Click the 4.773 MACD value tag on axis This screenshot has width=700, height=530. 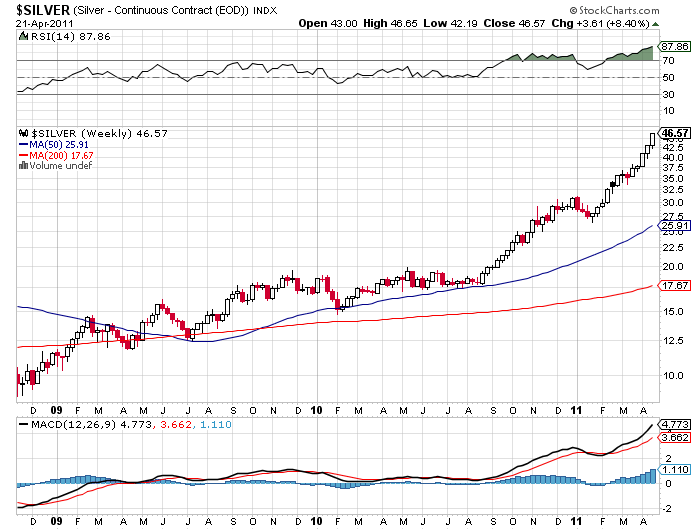(x=675, y=425)
